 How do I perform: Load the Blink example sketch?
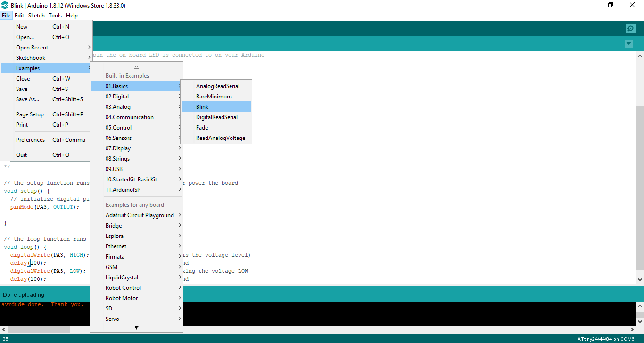(216, 107)
